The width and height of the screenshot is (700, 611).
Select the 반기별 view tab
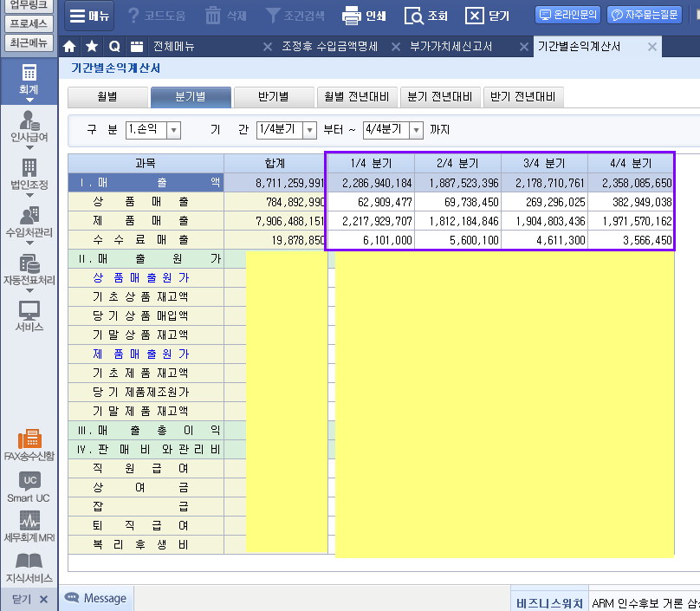[274, 97]
